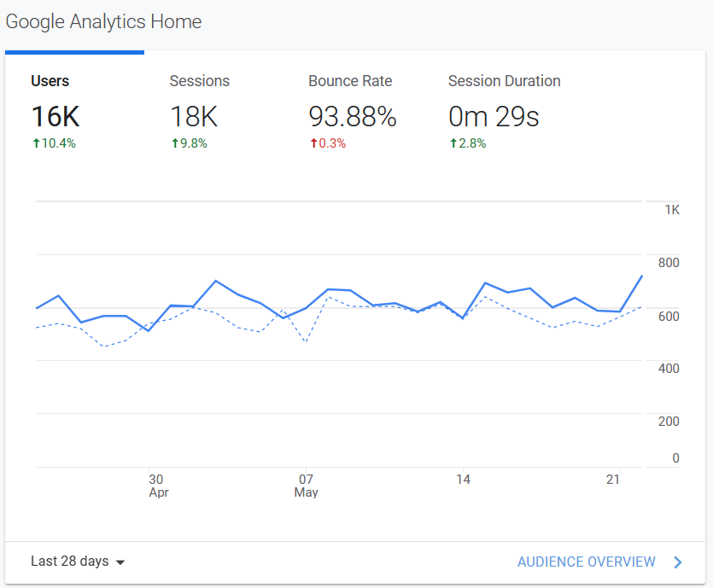This screenshot has width=713, height=588.
Task: Click the Google Analytics Home title
Action: (103, 21)
